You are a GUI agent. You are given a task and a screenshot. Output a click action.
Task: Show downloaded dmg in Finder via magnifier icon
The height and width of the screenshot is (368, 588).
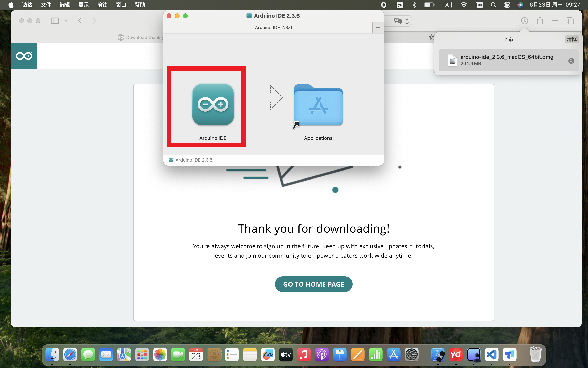tap(571, 61)
